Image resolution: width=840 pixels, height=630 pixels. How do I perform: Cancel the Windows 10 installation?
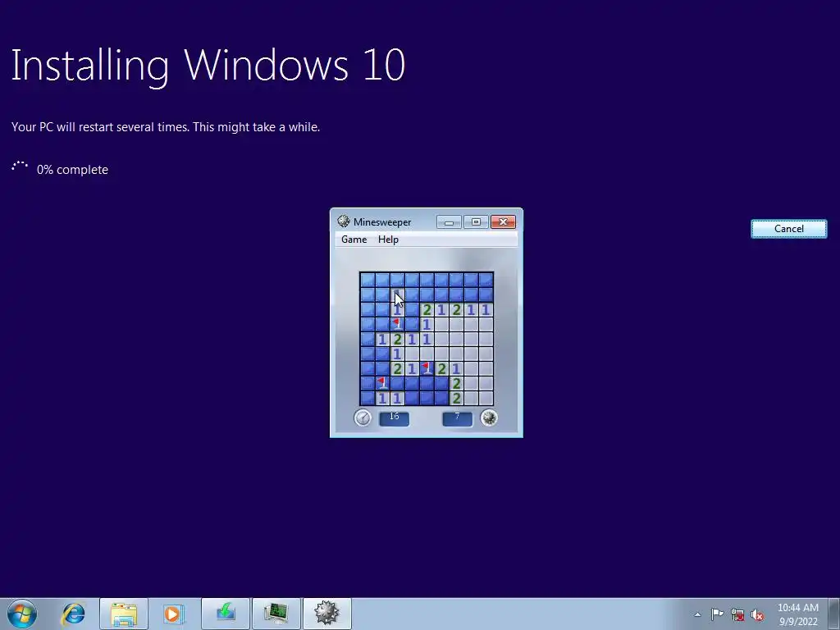pos(788,229)
